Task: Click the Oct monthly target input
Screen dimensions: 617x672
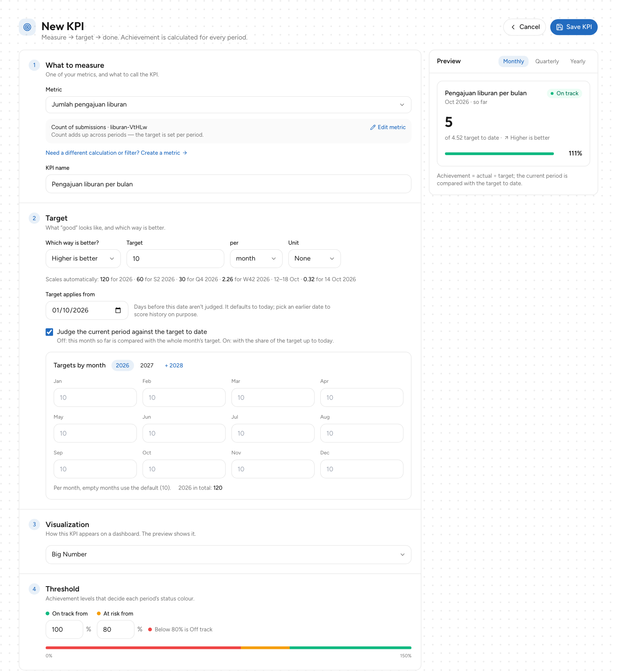Action: pyautogui.click(x=184, y=469)
